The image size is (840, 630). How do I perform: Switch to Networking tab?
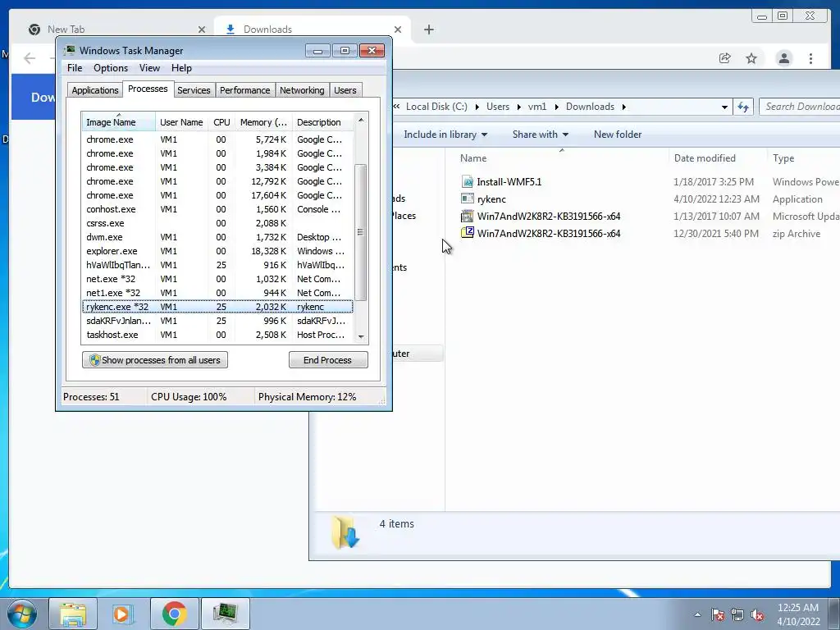coord(302,90)
